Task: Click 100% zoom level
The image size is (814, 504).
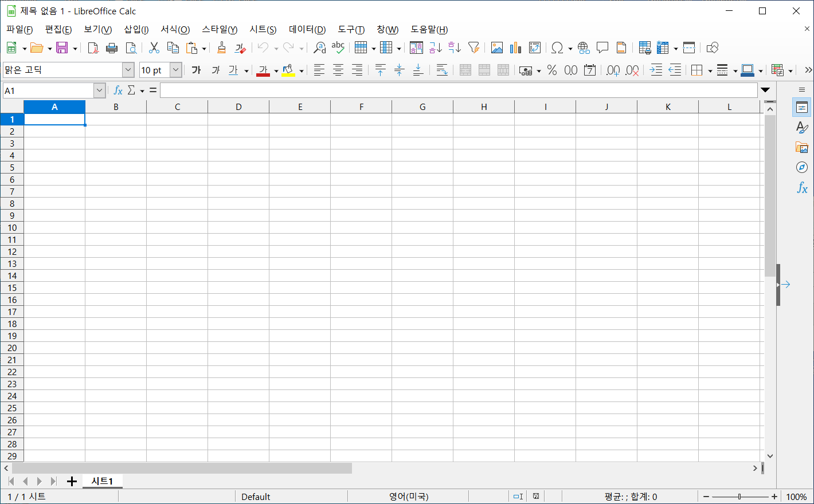Action: [796, 497]
